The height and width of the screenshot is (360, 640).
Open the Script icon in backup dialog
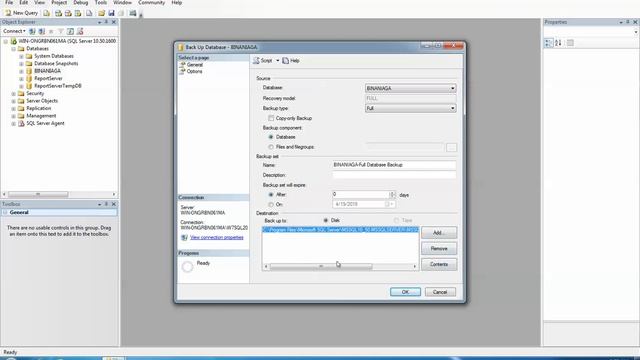(256, 60)
